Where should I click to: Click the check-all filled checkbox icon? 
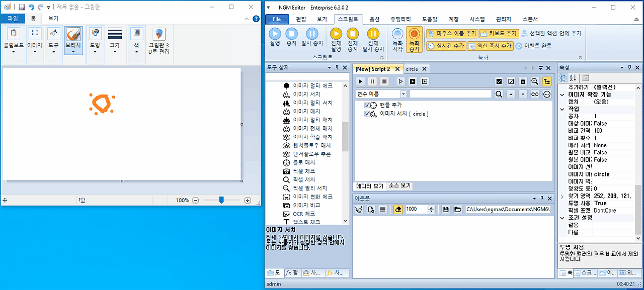coord(499,81)
